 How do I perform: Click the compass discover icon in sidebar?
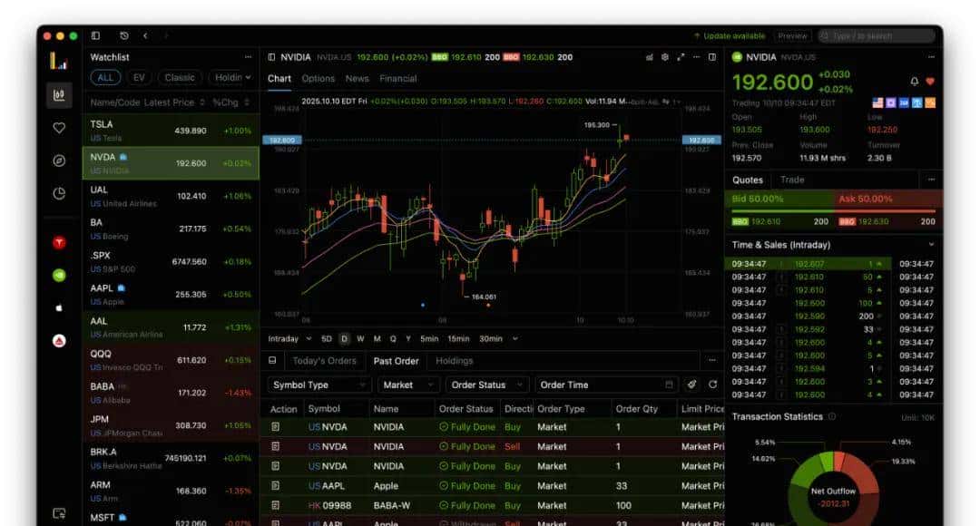pyautogui.click(x=59, y=160)
